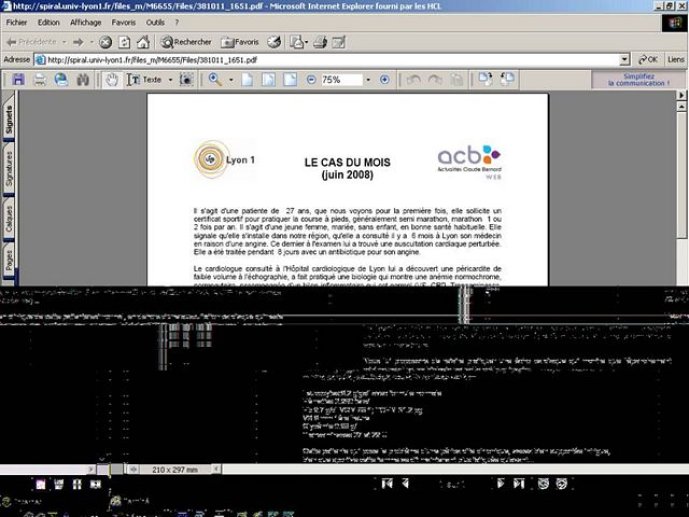Open the ? help menu

177,22
